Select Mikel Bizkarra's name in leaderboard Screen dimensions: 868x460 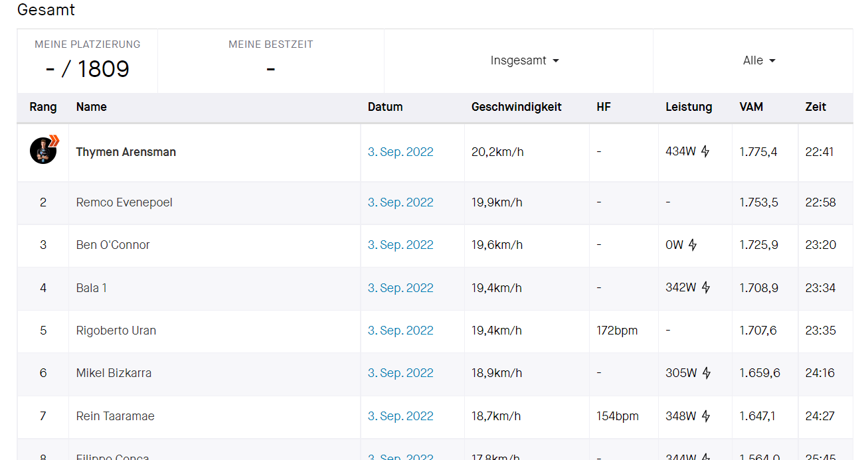114,373
